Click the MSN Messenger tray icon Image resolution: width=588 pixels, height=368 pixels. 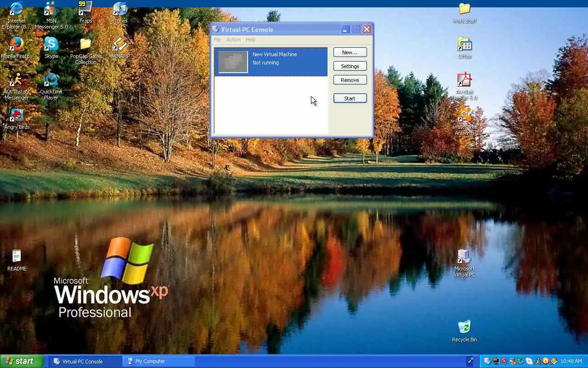point(513,361)
